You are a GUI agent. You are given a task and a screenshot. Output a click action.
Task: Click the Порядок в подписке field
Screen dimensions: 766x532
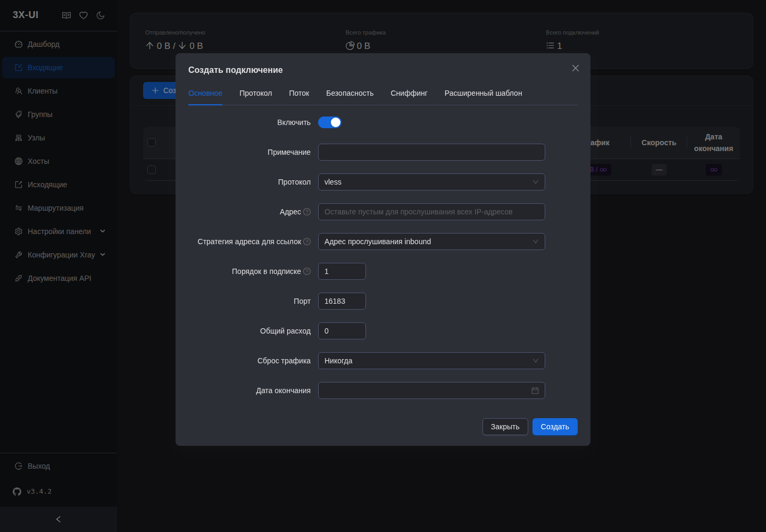(342, 271)
